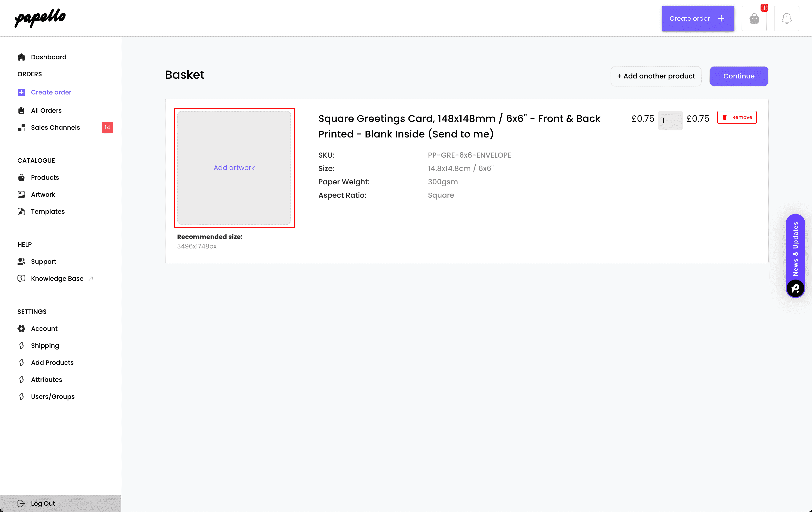
Task: Open Knowledge Base link
Action: coord(57,278)
